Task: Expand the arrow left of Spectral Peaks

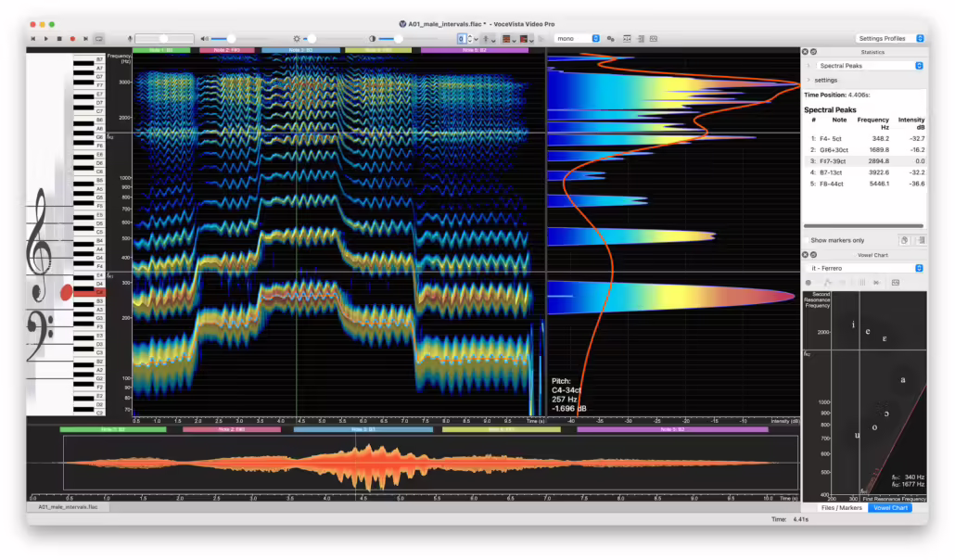Action: [x=809, y=65]
